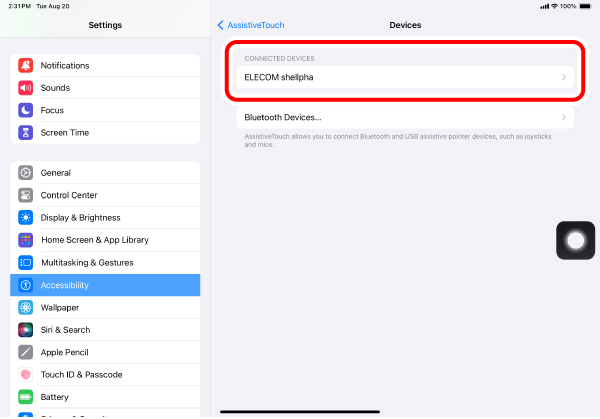
Task: Go back via the AssistiveTouch chevron
Action: 220,25
